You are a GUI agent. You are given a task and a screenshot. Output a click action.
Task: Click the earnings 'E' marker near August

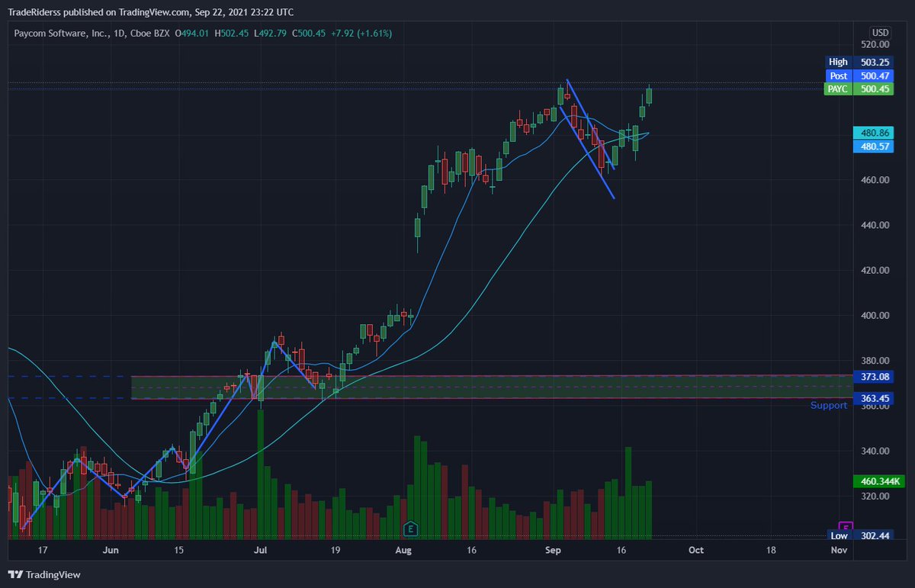tap(411, 529)
